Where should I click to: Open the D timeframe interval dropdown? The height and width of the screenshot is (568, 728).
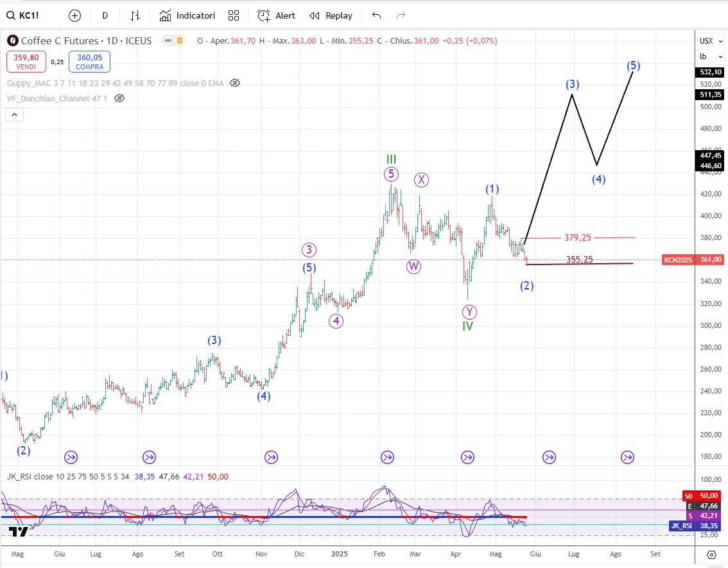click(x=105, y=15)
